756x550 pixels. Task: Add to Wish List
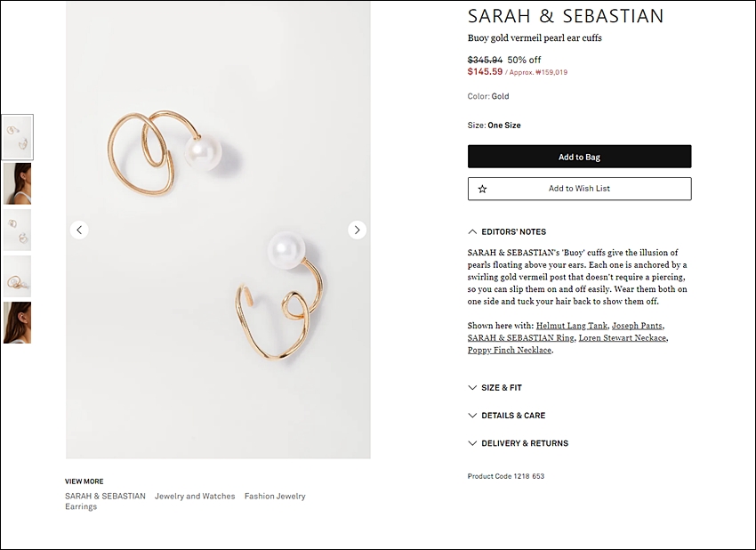pos(580,189)
